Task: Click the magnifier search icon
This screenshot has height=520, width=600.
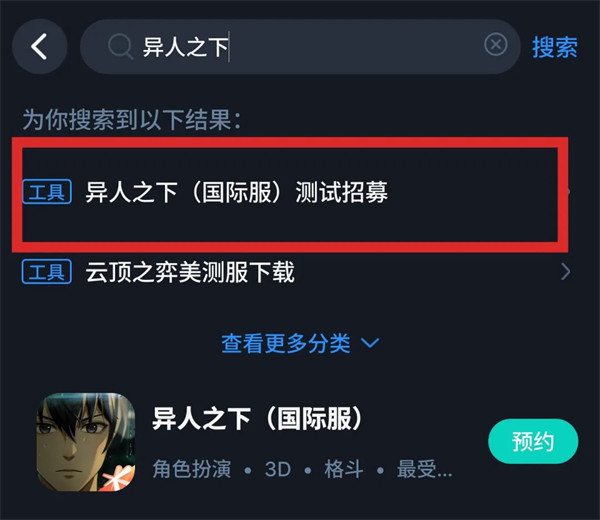Action: 120,46
